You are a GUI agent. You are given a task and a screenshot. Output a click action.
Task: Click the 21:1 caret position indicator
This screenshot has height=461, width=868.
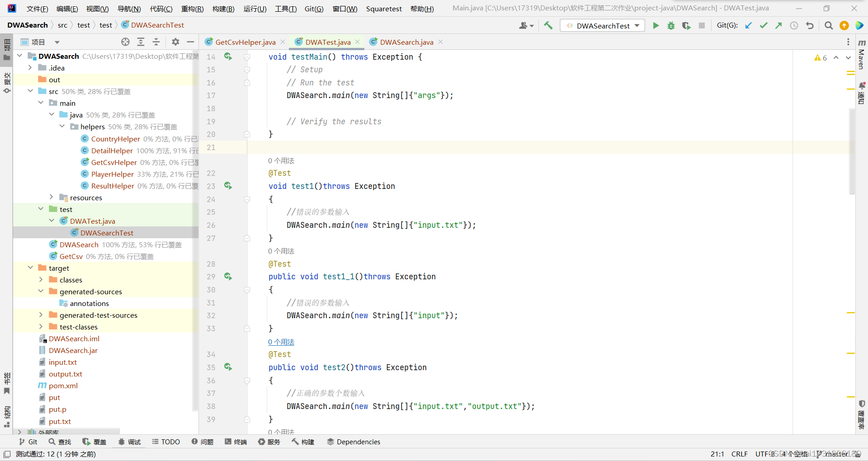(x=717, y=454)
